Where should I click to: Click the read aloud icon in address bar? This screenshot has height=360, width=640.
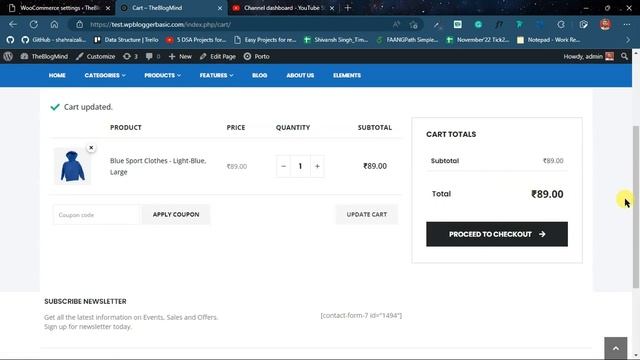396,24
